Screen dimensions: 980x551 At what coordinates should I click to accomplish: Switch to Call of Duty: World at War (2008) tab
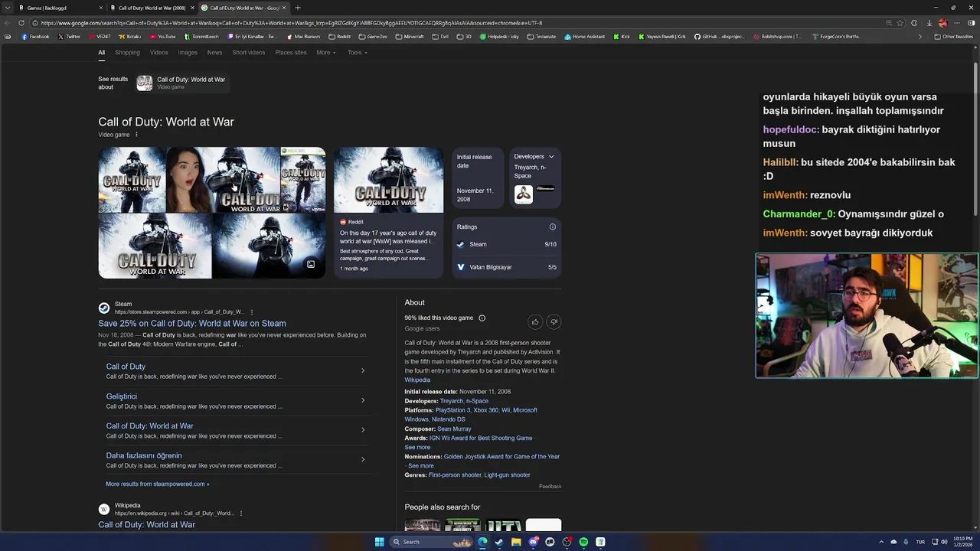(152, 8)
